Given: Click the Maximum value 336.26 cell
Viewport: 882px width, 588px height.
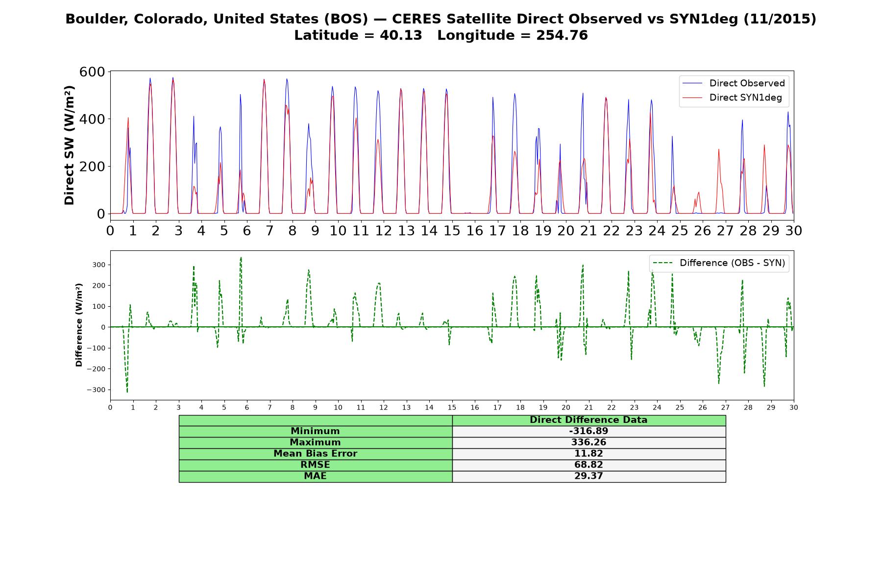Looking at the screenshot, I should pyautogui.click(x=588, y=442).
